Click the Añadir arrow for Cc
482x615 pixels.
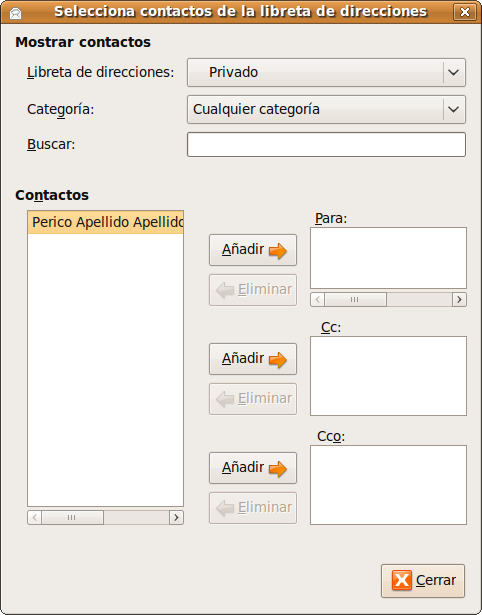(278, 359)
